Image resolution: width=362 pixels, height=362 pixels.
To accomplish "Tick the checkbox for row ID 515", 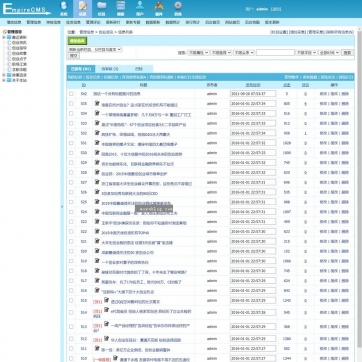I will point(71,300).
